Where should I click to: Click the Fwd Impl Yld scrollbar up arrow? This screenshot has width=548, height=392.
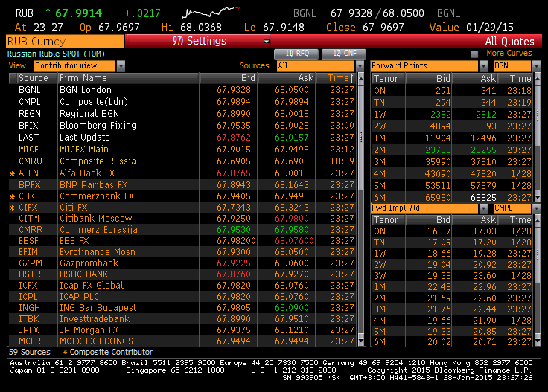pos(538,220)
